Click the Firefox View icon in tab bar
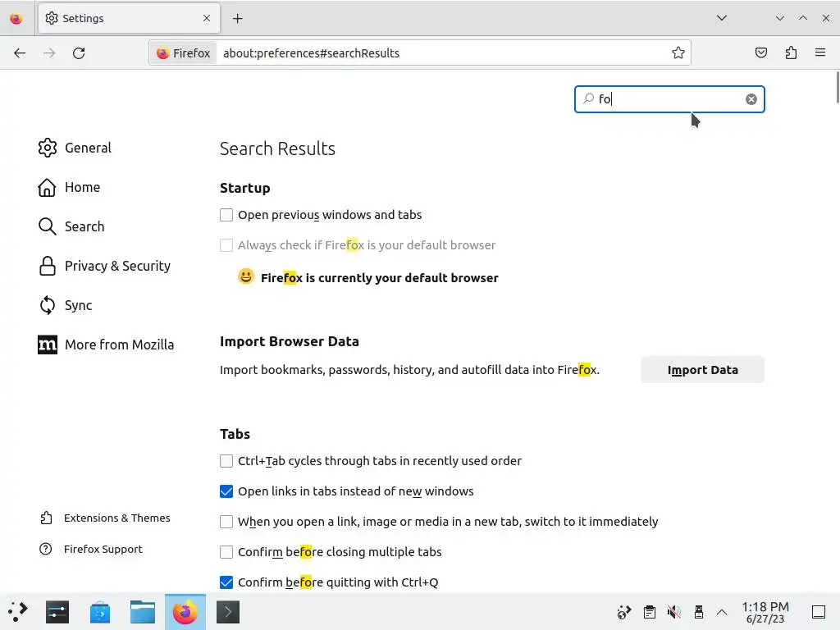The width and height of the screenshot is (840, 630). click(16, 18)
